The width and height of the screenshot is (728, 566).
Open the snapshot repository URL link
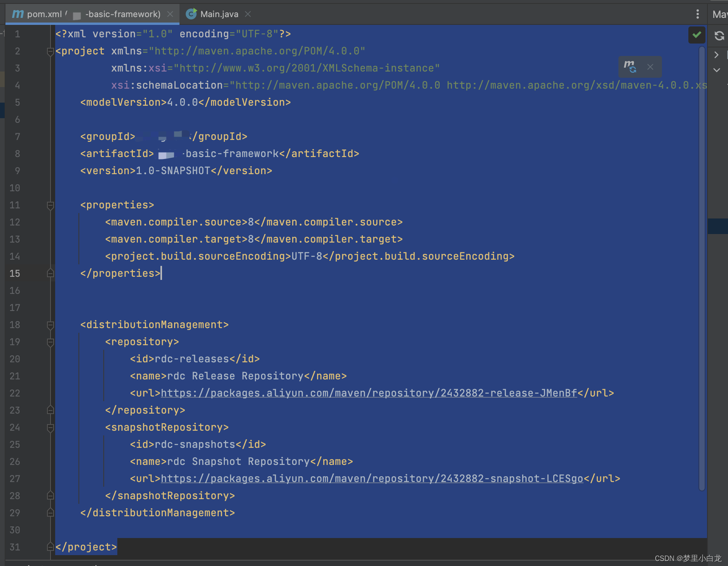[372, 479]
